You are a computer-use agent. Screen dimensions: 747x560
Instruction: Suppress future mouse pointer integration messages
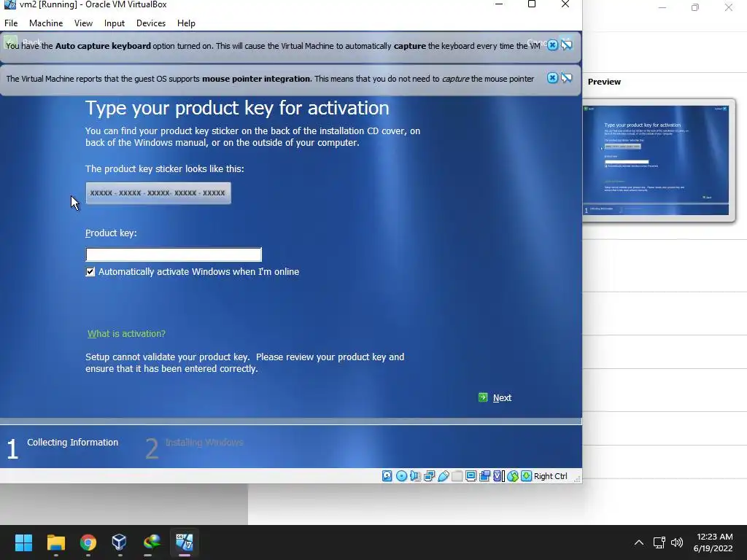566,78
